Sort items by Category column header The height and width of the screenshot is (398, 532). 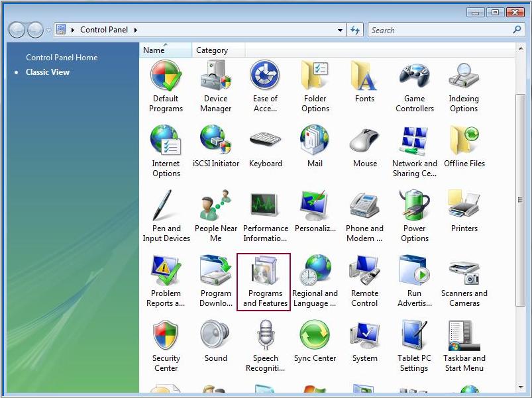coord(218,50)
